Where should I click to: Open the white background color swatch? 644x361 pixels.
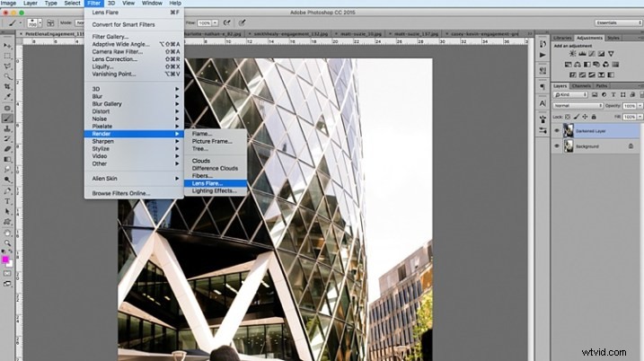click(x=10, y=264)
